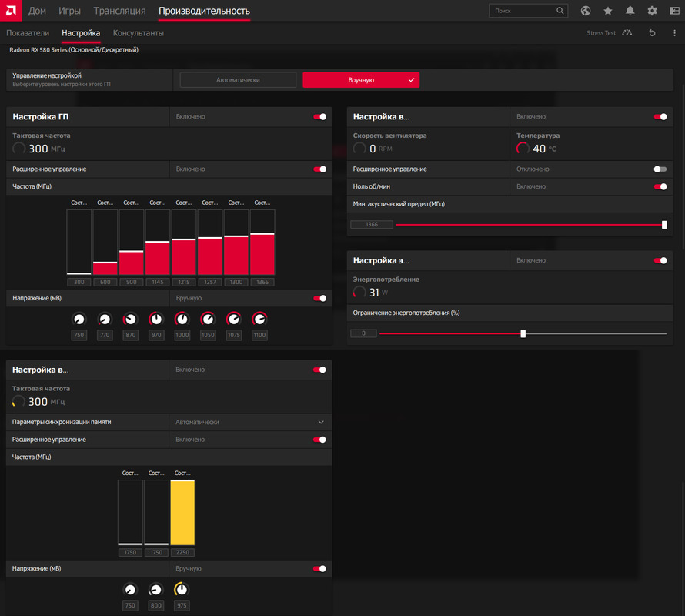
Task: Toggle Ноль об/мин switch
Action: coord(660,186)
